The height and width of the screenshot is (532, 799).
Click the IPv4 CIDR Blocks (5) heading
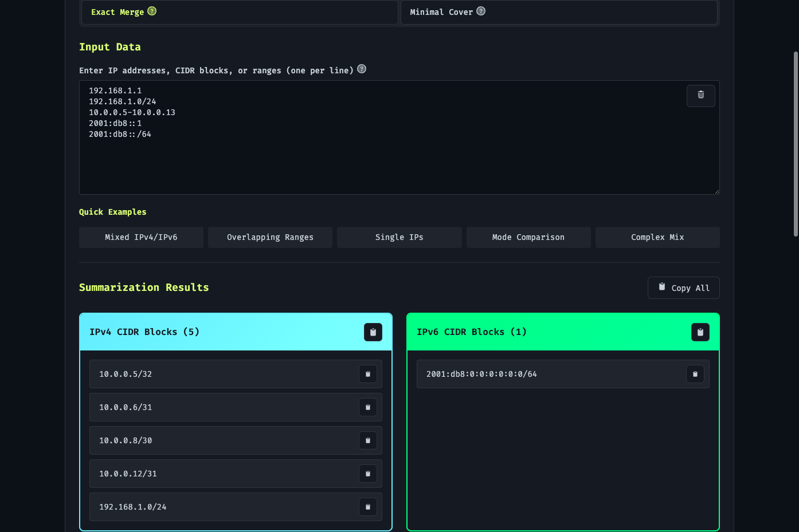[x=144, y=332]
